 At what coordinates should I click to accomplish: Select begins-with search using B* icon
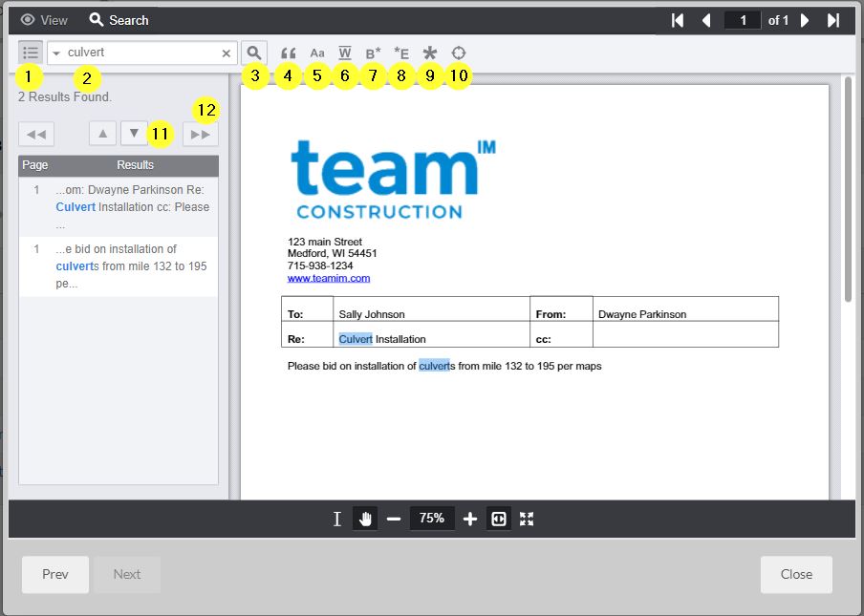(373, 53)
